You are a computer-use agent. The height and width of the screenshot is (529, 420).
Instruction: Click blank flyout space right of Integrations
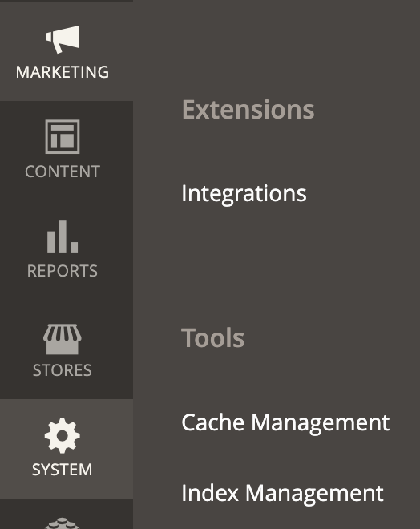(365, 194)
